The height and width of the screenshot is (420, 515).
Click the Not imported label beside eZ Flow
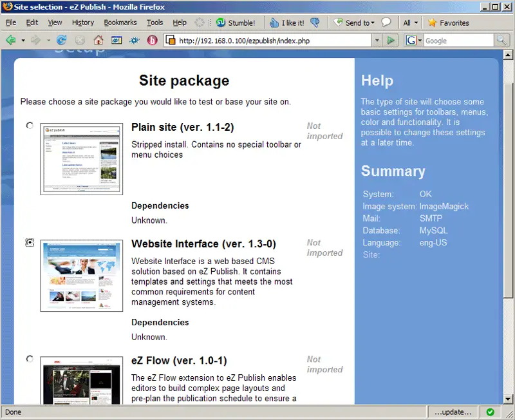tap(324, 365)
